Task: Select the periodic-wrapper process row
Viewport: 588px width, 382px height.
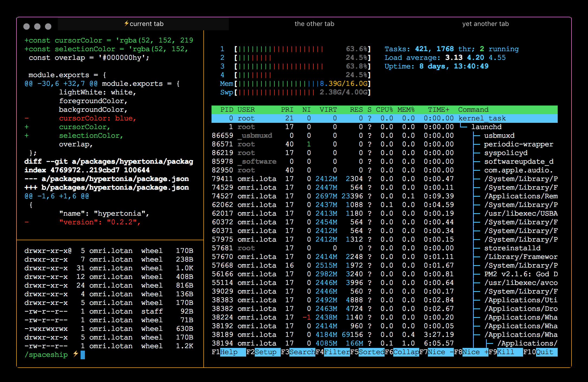Action: [384, 144]
